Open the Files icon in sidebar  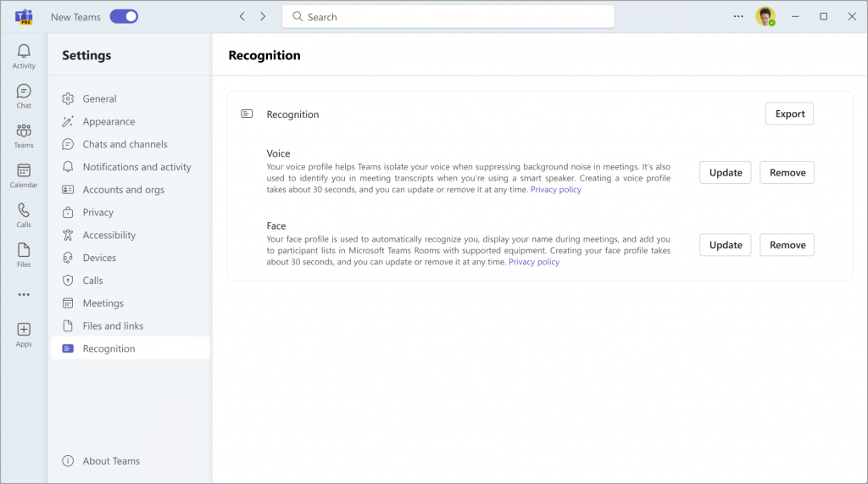[x=24, y=250]
